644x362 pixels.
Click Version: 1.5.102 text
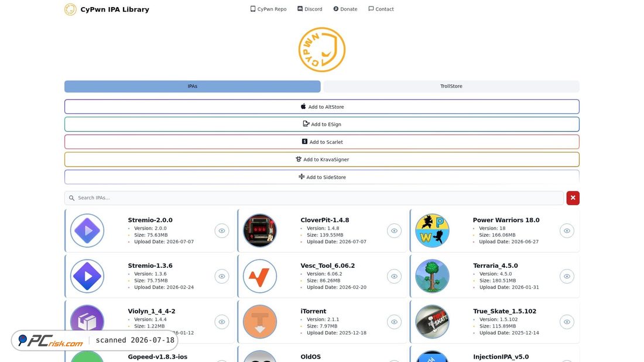(499, 319)
